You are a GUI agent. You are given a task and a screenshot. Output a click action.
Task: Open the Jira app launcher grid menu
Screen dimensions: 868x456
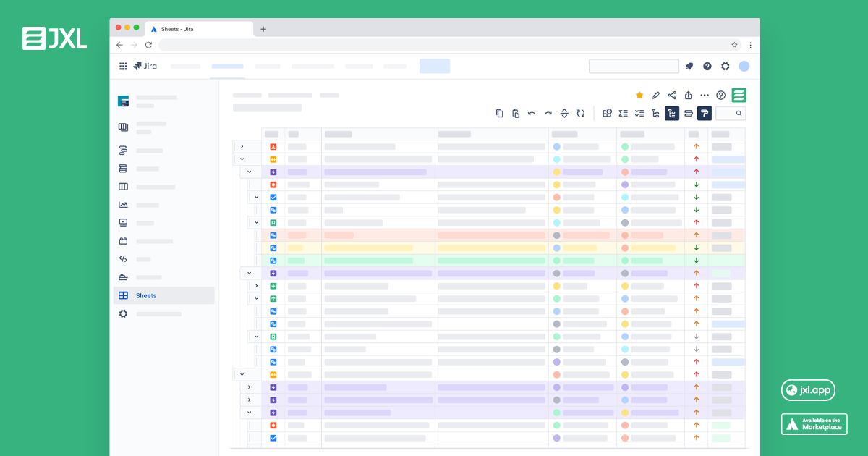[x=123, y=66]
